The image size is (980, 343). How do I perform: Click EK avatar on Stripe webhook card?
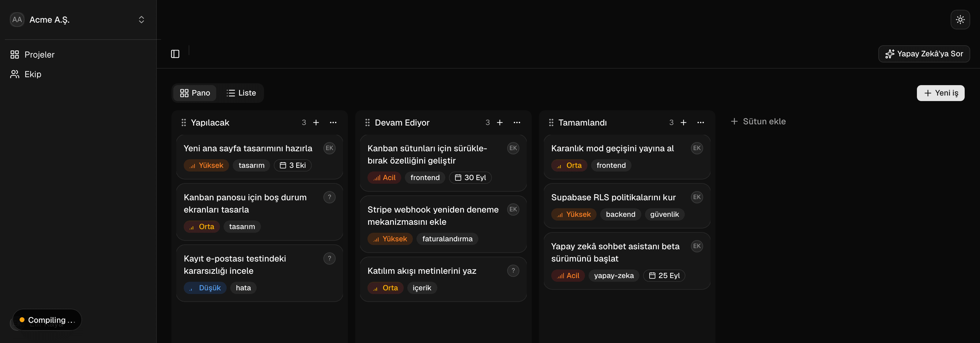(513, 209)
